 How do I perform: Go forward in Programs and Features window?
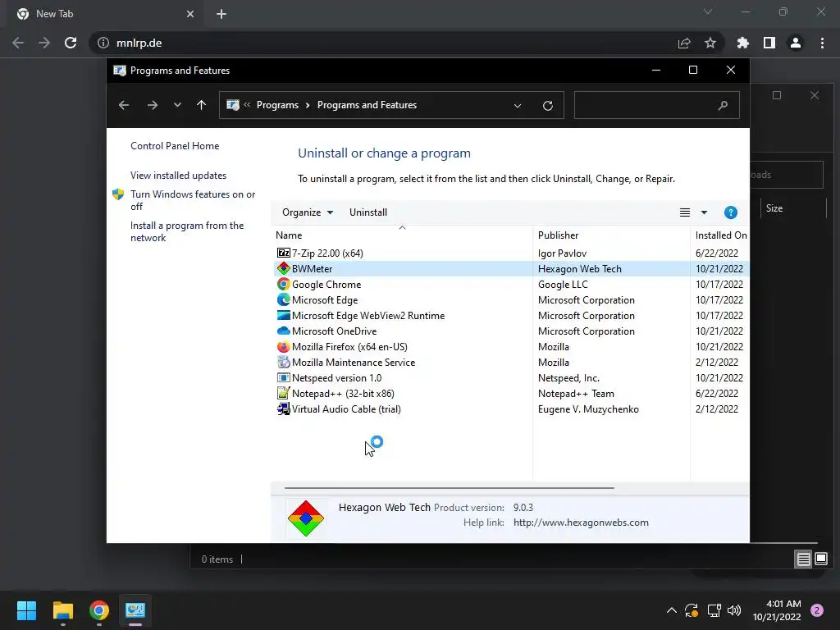coord(153,105)
